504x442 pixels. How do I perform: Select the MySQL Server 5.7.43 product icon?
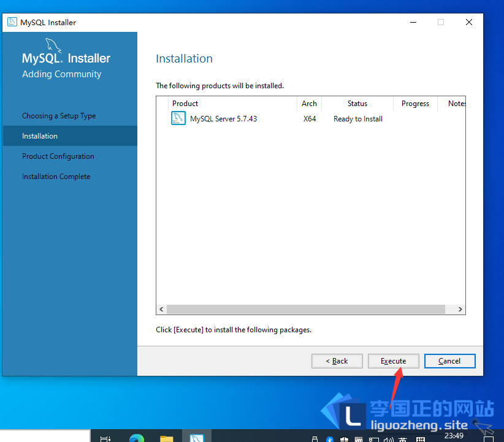tap(178, 118)
